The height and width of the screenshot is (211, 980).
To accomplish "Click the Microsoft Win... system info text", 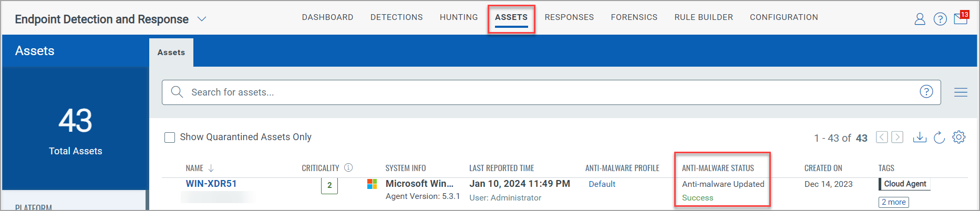I will tap(419, 184).
